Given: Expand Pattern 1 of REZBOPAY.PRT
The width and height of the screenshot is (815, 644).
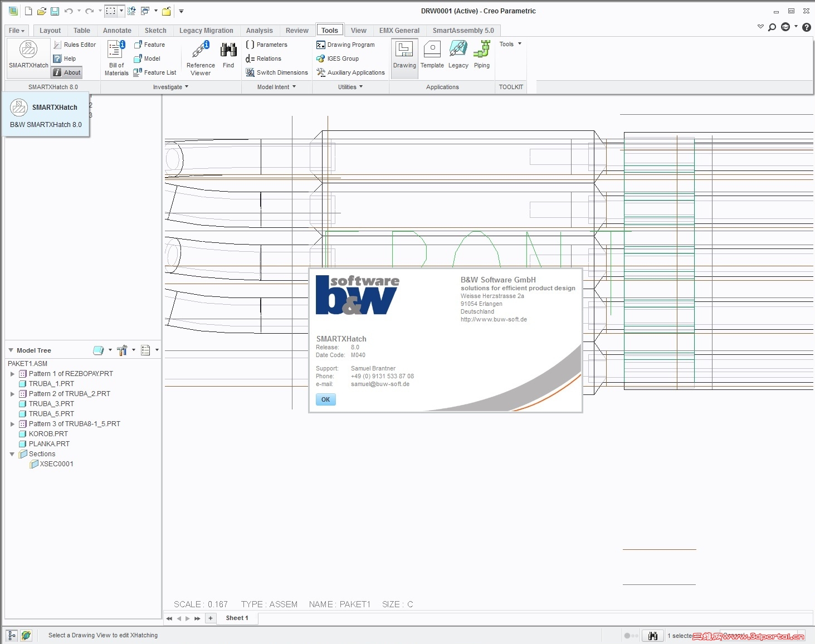Looking at the screenshot, I should click(12, 374).
